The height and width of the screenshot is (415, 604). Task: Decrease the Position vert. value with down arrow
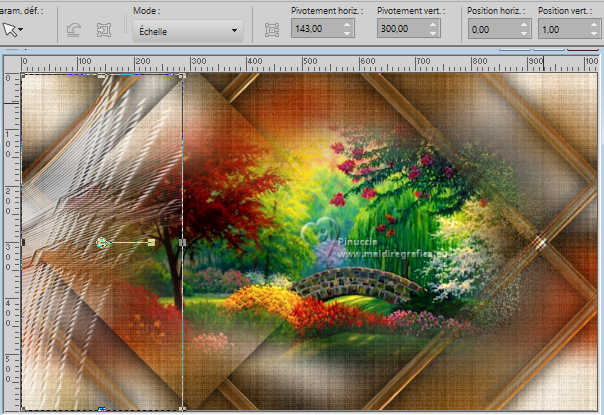(x=595, y=34)
